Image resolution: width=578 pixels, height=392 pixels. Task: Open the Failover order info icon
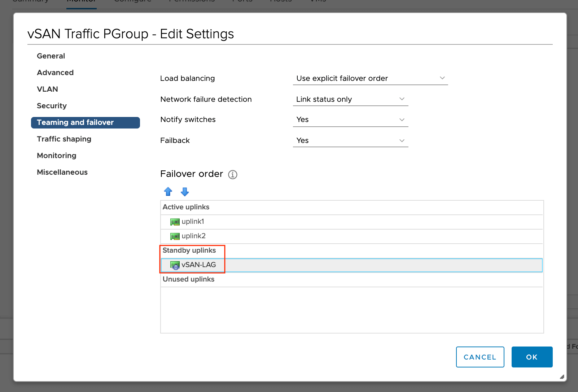233,175
